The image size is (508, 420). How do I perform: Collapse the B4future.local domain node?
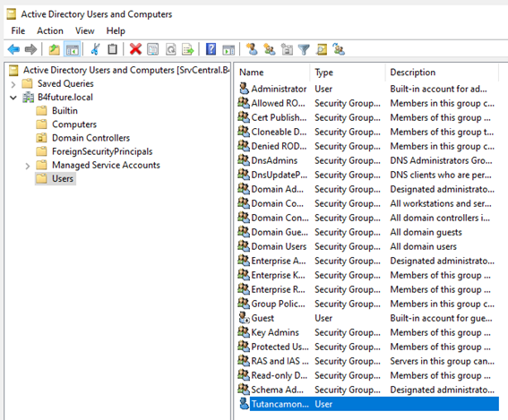click(x=13, y=98)
